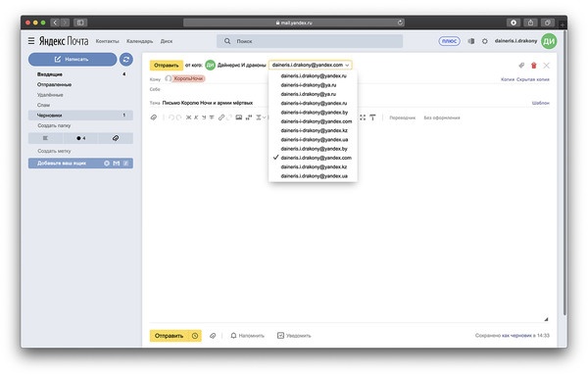Screen dimensions: 588x376
Task: Click the Поиск search field
Action: [x=310, y=41]
